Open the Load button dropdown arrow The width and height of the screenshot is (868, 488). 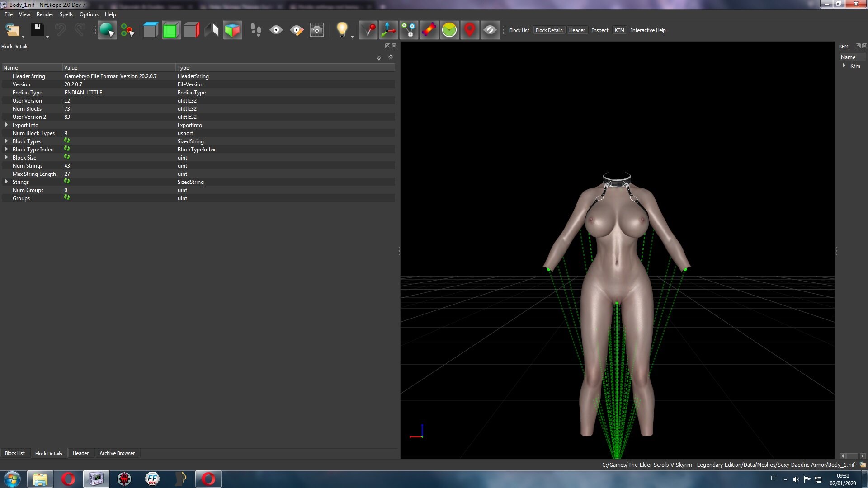(23, 36)
